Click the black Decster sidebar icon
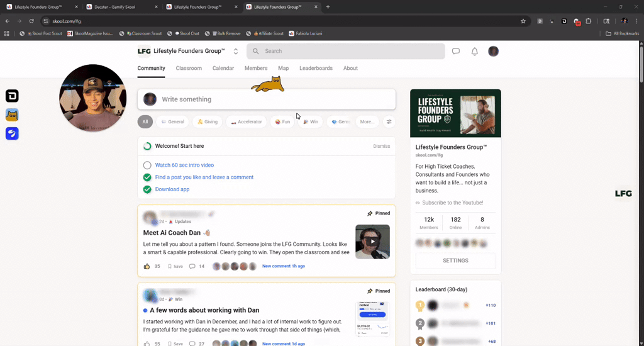This screenshot has width=644, height=346. click(x=12, y=96)
